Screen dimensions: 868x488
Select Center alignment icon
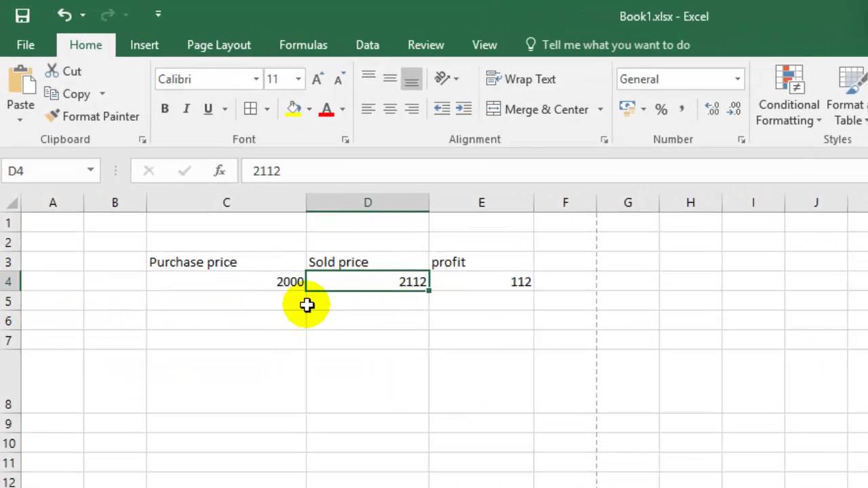coord(390,109)
